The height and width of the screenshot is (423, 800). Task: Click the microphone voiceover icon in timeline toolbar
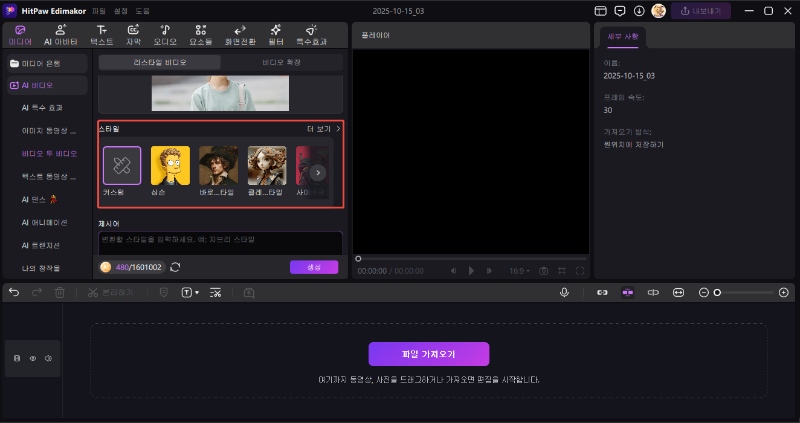pyautogui.click(x=564, y=292)
